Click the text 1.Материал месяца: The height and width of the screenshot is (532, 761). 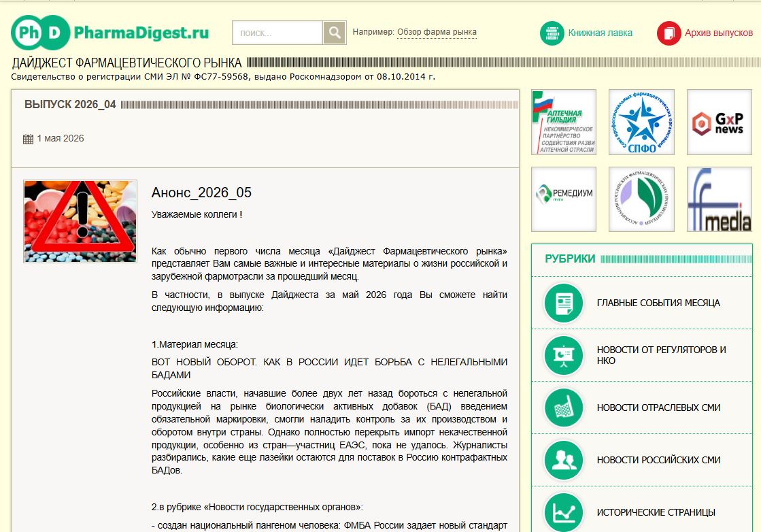(195, 345)
